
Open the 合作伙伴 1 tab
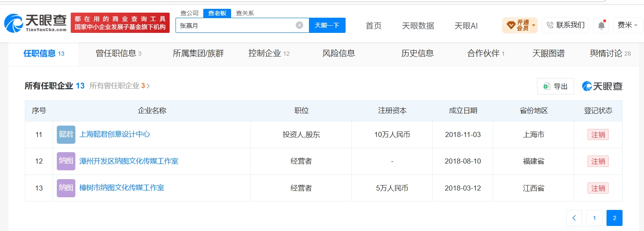tap(486, 54)
